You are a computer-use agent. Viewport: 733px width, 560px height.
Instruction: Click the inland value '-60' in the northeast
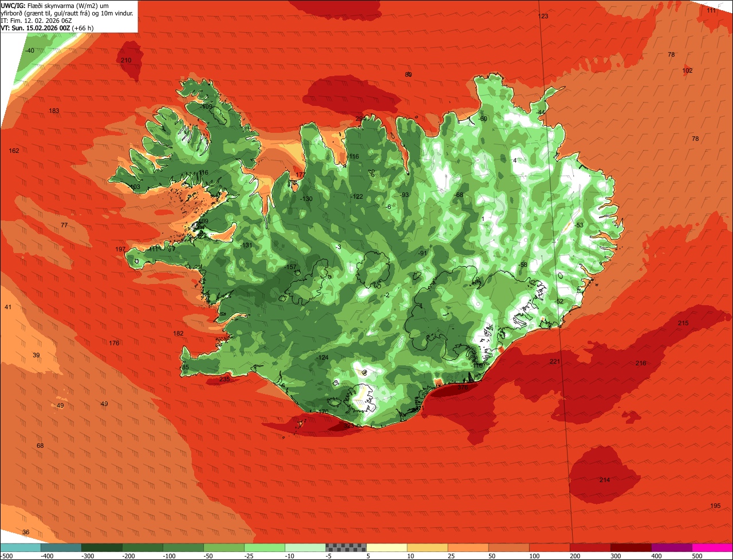(x=483, y=119)
